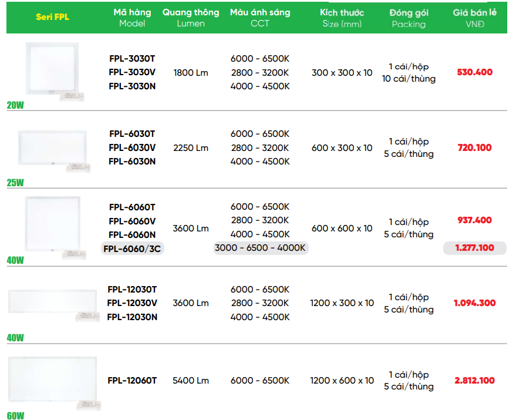Select model code FPL-6030T
This screenshot has height=420, width=509.
132,134
